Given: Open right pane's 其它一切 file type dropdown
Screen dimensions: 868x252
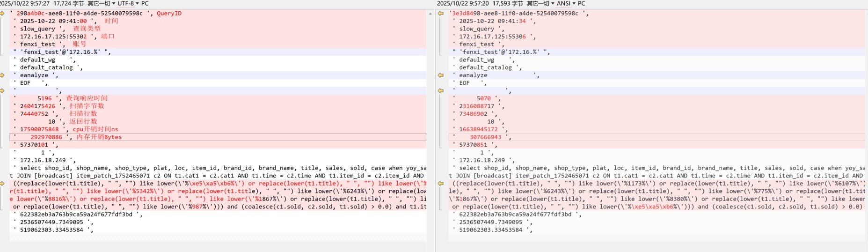Looking at the screenshot, I should pyautogui.click(x=540, y=3).
